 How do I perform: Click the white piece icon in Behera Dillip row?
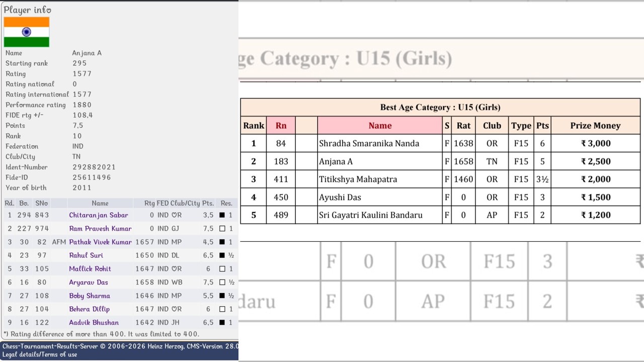[222, 309]
